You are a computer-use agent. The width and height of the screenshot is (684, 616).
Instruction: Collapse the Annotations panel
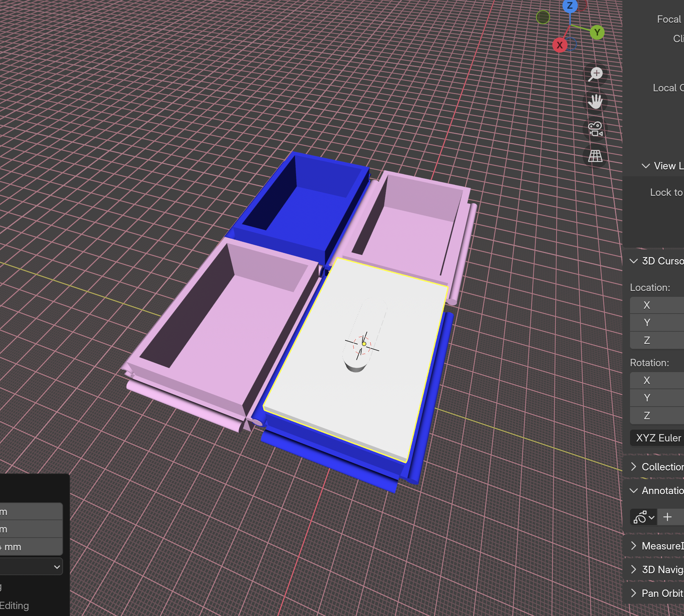click(x=634, y=491)
